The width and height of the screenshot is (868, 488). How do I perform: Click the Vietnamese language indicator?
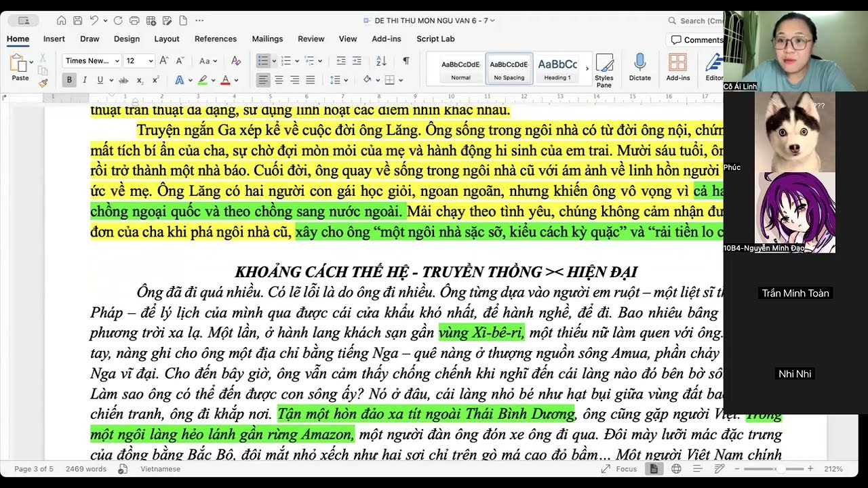pos(161,469)
